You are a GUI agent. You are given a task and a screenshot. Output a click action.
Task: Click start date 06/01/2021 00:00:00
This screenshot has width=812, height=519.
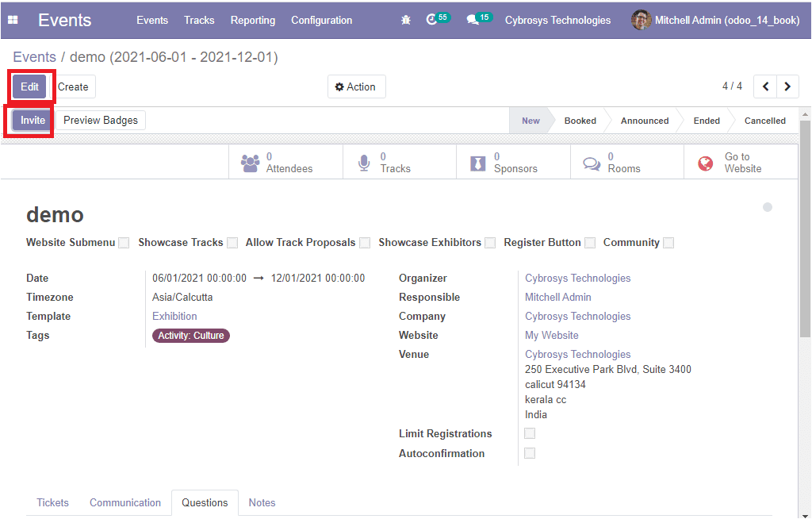[x=199, y=278]
